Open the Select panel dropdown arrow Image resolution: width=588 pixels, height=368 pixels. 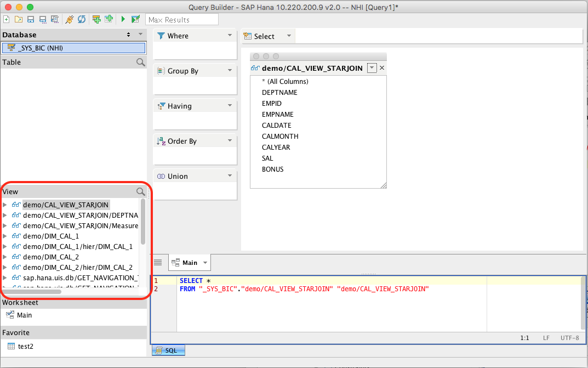(289, 36)
